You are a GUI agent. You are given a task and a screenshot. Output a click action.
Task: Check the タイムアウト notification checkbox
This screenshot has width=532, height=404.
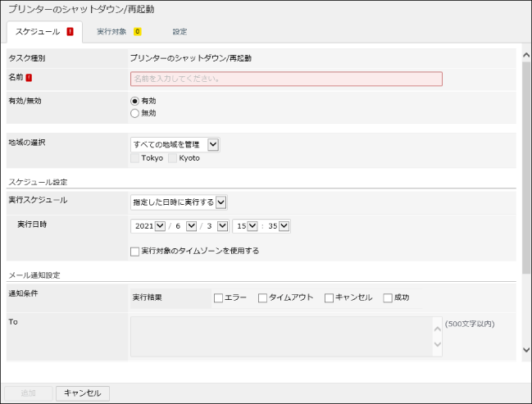tap(263, 298)
